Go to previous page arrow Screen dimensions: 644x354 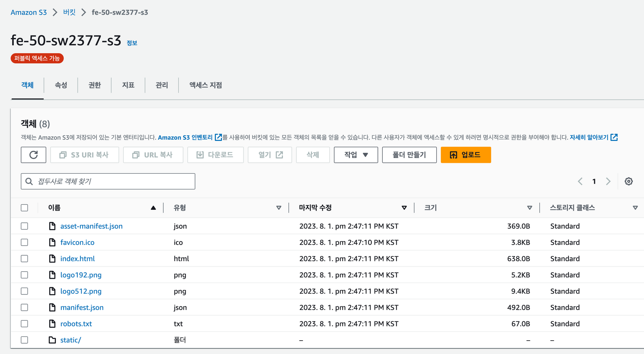coord(580,181)
